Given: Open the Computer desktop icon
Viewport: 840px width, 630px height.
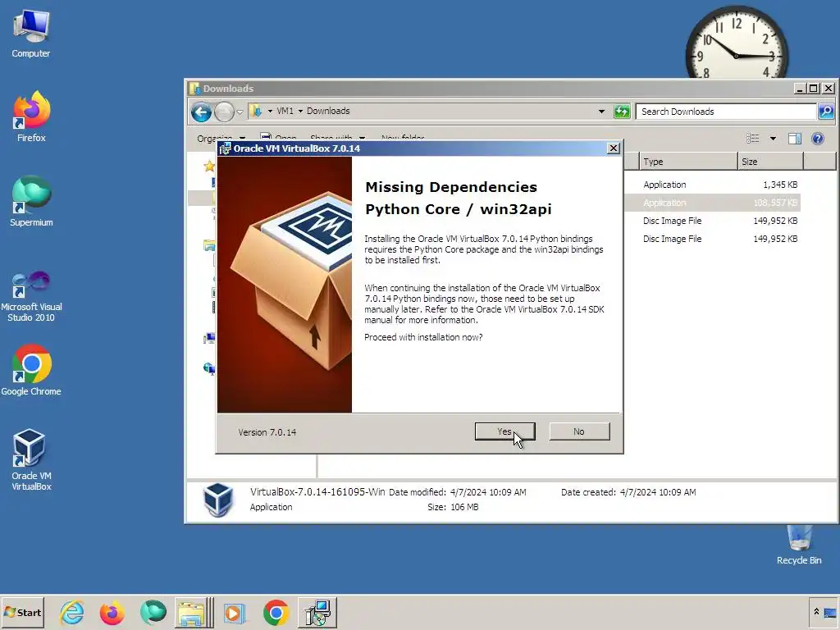Looking at the screenshot, I should click(31, 33).
